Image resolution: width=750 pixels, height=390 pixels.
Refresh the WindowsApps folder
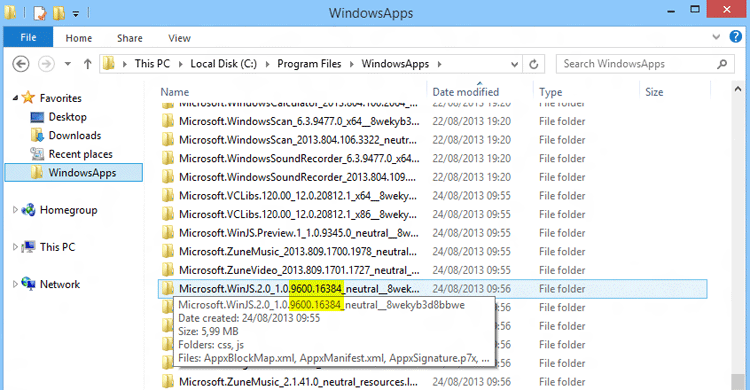point(534,64)
